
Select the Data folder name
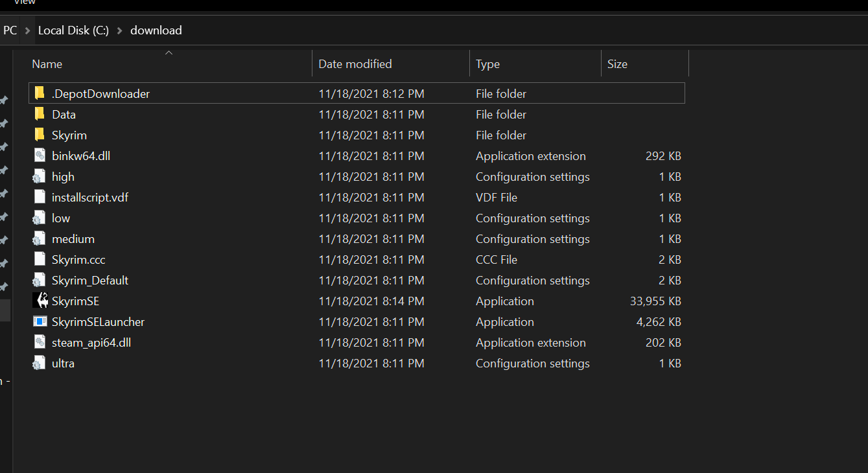64,115
